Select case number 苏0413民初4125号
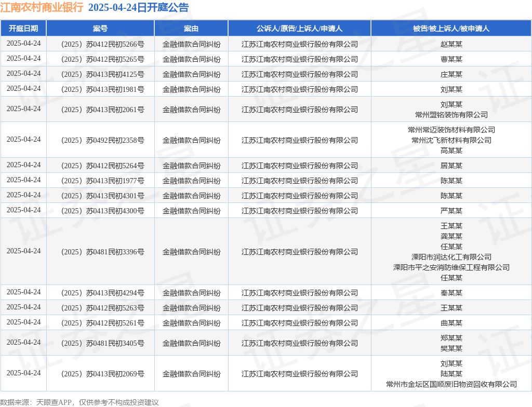Screen dimensions: 532x407 (x=102, y=74)
